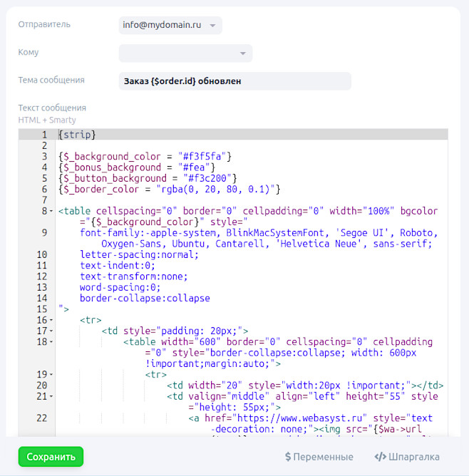Viewport: 469px width, 476px height.
Task: Open the Шпаргалка cheat sheet
Action: 407,457
